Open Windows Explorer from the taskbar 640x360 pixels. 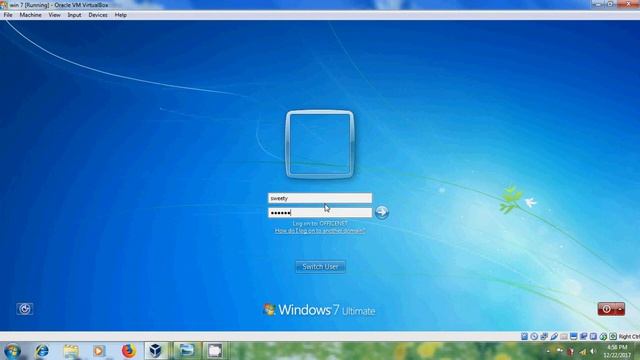[x=71, y=351]
